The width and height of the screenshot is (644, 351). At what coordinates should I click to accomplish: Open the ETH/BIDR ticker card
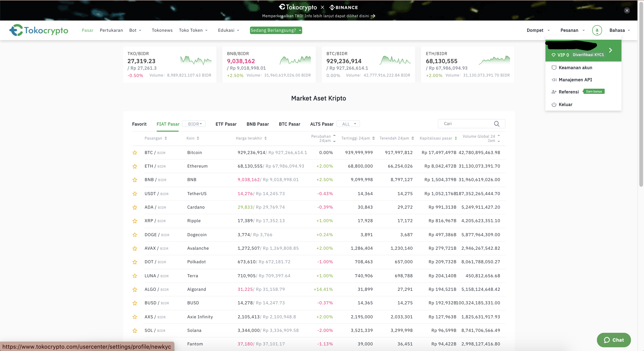tap(467, 64)
